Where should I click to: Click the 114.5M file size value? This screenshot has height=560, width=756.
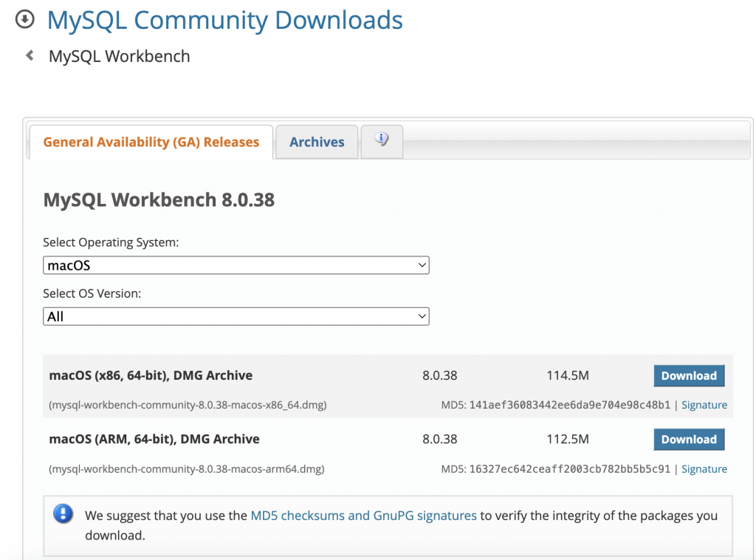pos(568,375)
